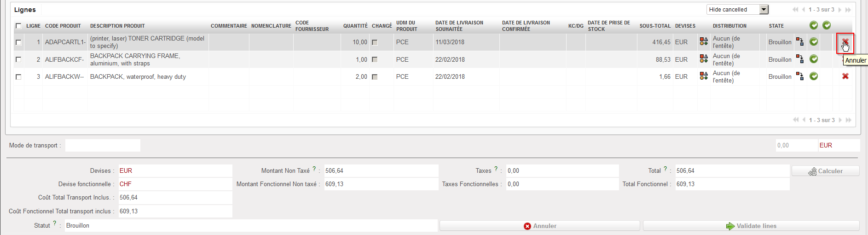868x235 pixels.
Task: Select checkbox for line 3 ALIFBACKW--
Action: 18,77
